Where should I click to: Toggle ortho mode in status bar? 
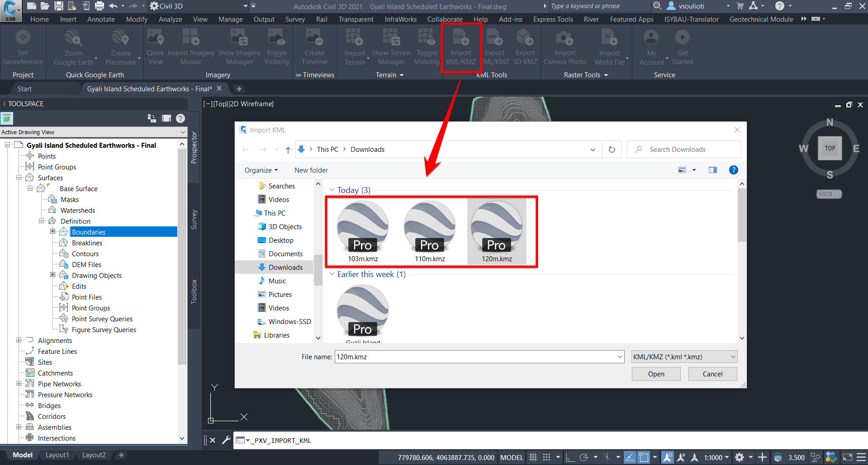tap(571, 457)
